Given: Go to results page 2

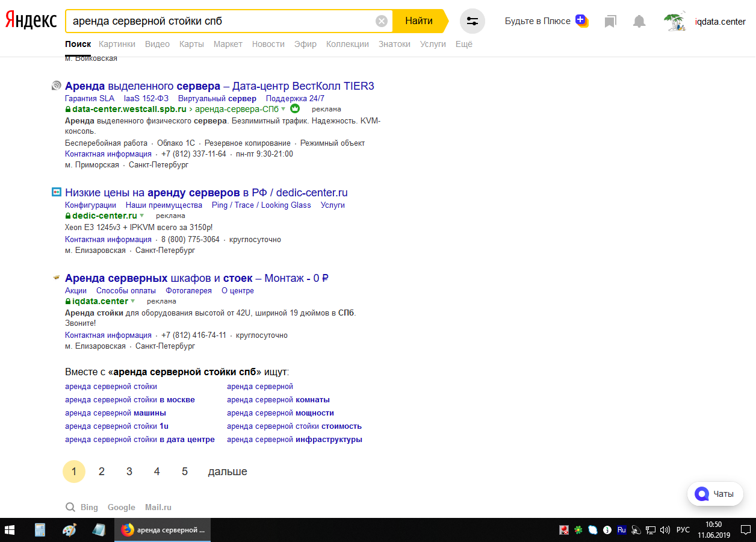Looking at the screenshot, I should click(102, 472).
